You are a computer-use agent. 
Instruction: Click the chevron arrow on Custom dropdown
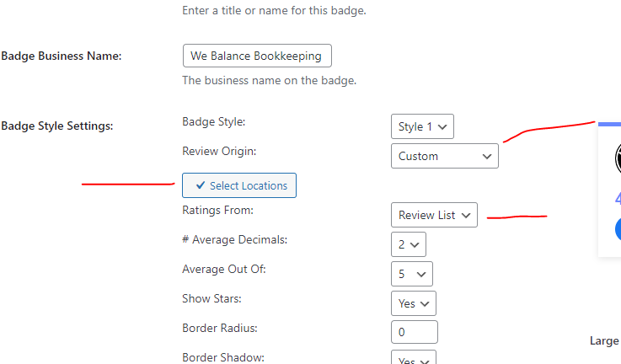[x=487, y=157]
